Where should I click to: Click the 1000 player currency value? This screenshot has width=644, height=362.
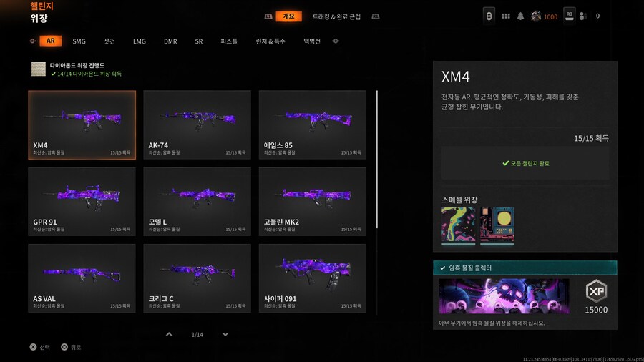(x=550, y=17)
